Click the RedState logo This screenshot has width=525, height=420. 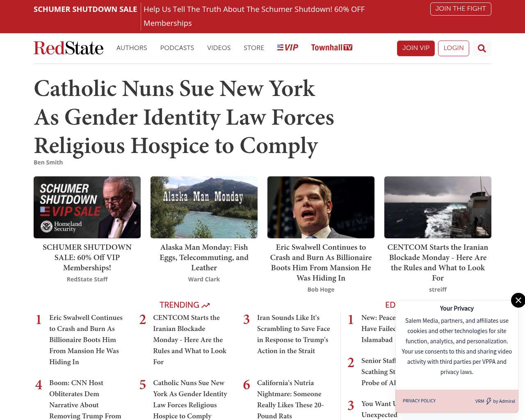(68, 48)
